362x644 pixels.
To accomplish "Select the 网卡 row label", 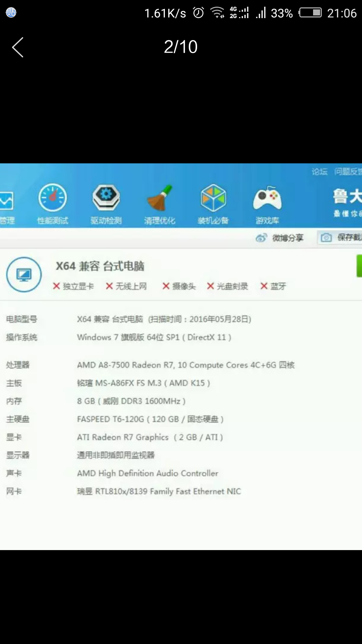I will tap(14, 491).
